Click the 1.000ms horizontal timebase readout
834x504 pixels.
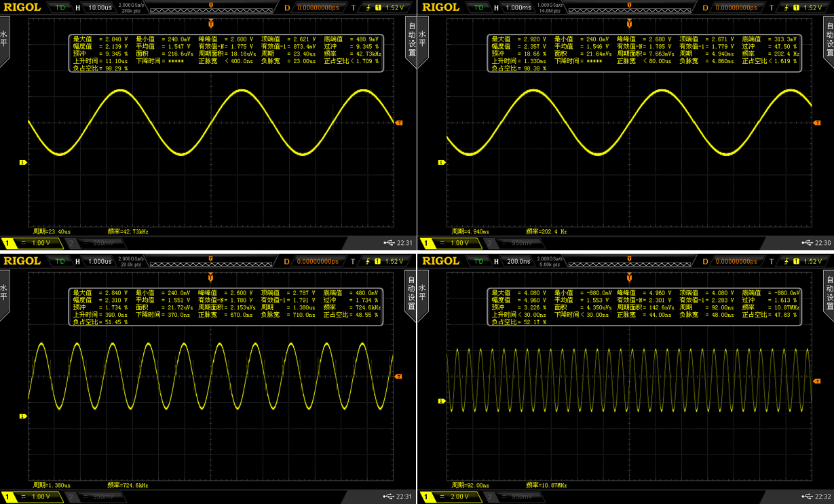click(518, 7)
